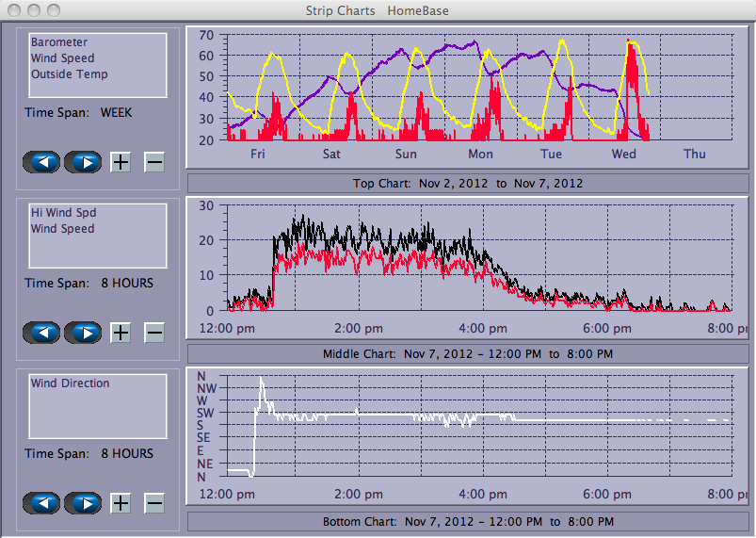Screen dimensions: 756x538
Task: Click the top chart forward arrow button
Action: (83, 162)
